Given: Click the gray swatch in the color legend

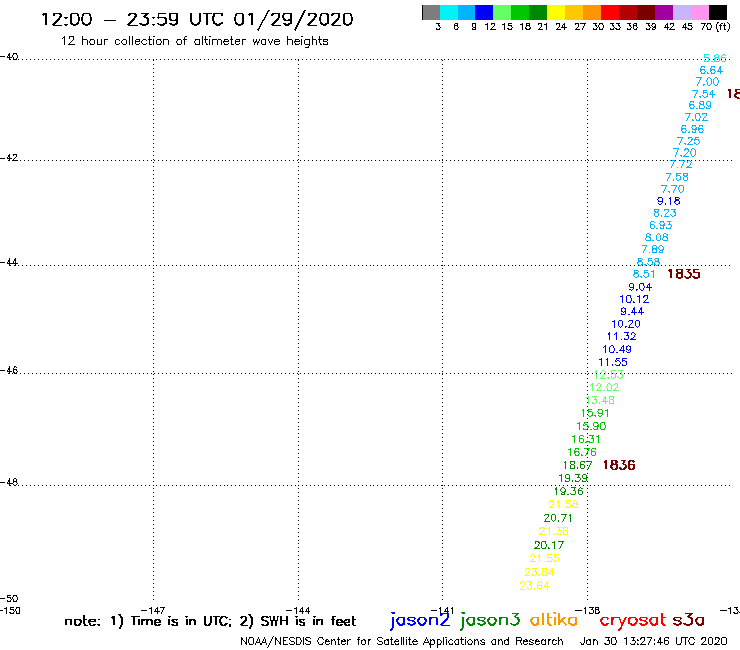Looking at the screenshot, I should 431,12.
